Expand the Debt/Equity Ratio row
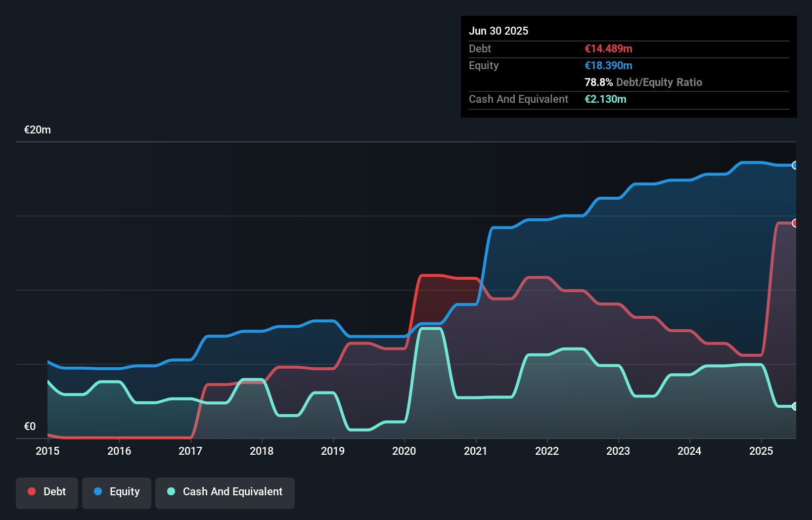 coord(643,82)
